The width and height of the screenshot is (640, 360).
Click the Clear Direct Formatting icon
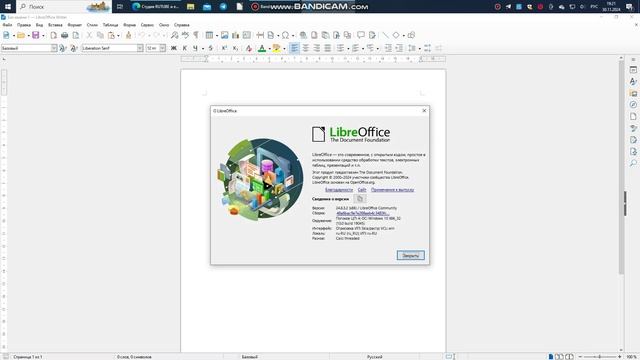point(249,48)
